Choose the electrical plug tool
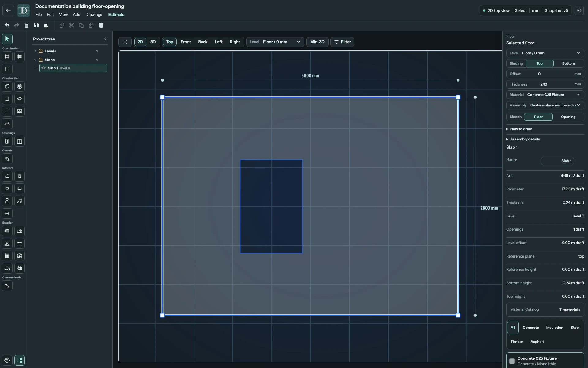The image size is (588, 368). [x=7, y=189]
